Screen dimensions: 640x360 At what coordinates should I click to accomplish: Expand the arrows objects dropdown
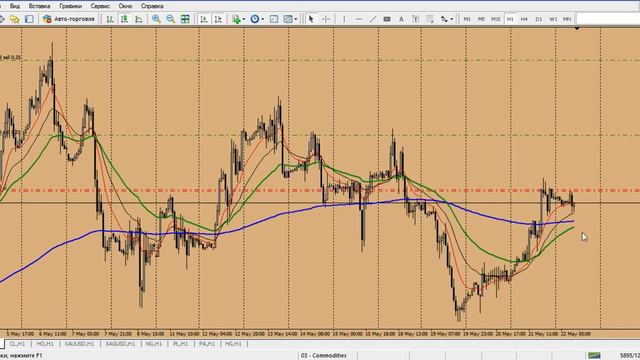tap(451, 19)
